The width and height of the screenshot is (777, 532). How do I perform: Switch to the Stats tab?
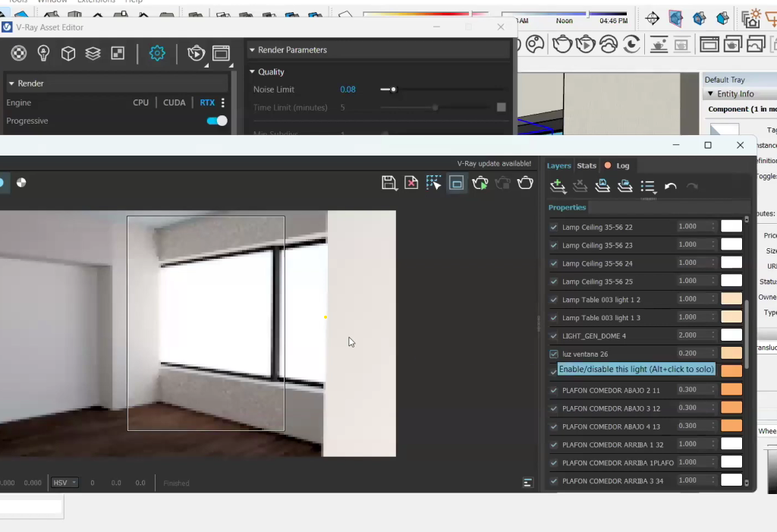coord(587,165)
